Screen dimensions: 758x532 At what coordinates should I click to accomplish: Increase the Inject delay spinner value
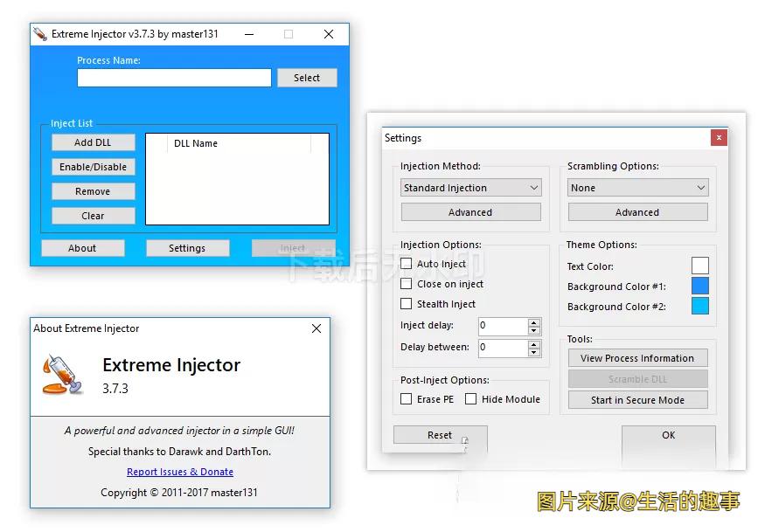[534, 322]
